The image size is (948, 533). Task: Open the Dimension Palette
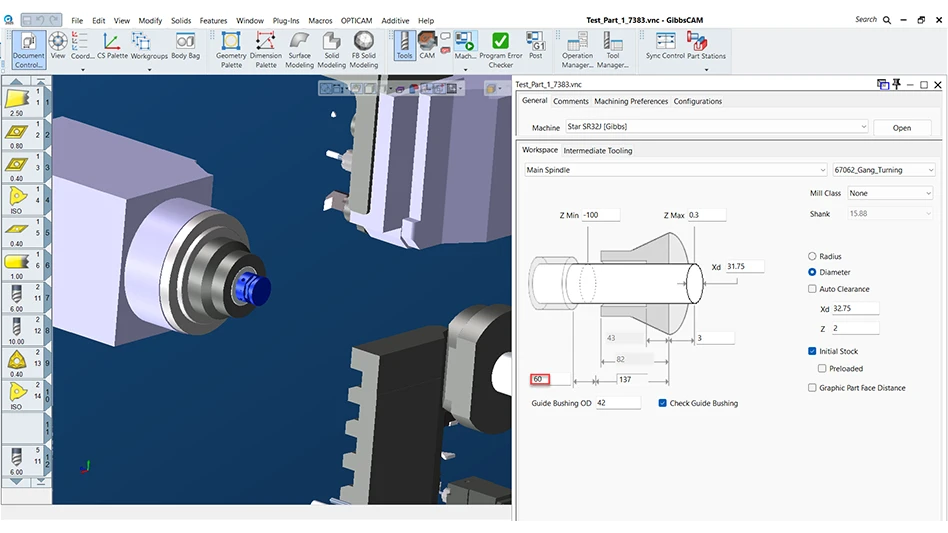[x=265, y=50]
